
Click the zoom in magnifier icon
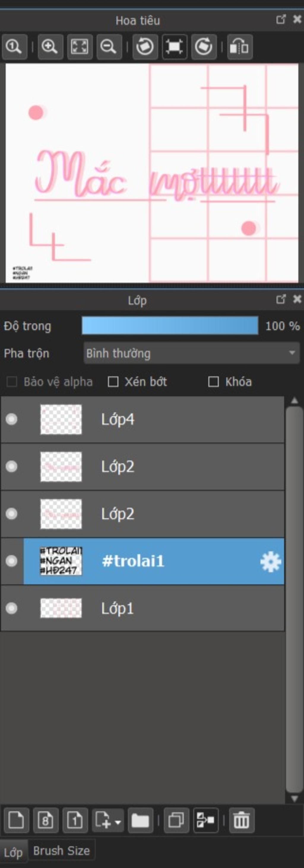click(50, 47)
